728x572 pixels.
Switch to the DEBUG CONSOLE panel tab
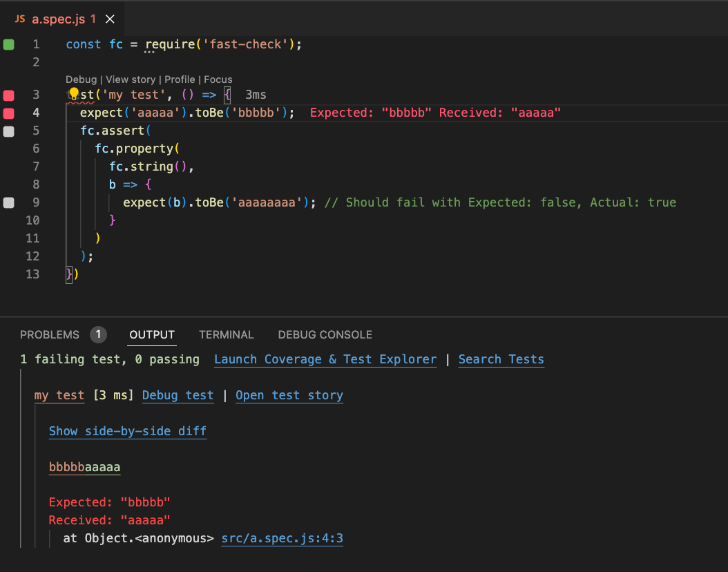pyautogui.click(x=325, y=335)
